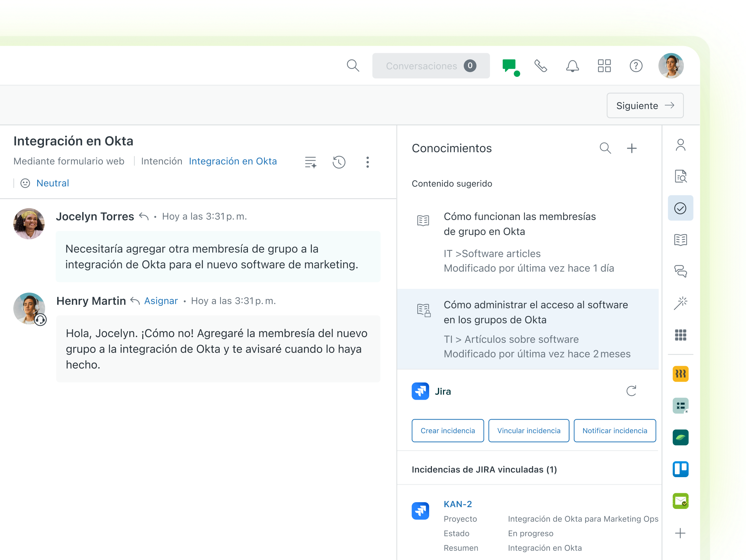This screenshot has width=746, height=560.
Task: Open the magic wand sidebar icon
Action: point(680,303)
